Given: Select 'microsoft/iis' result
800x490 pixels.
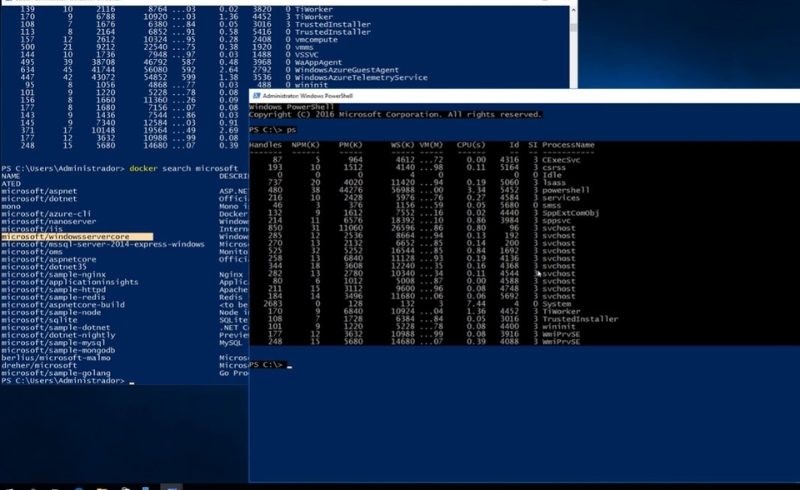Looking at the screenshot, I should click(x=32, y=229).
